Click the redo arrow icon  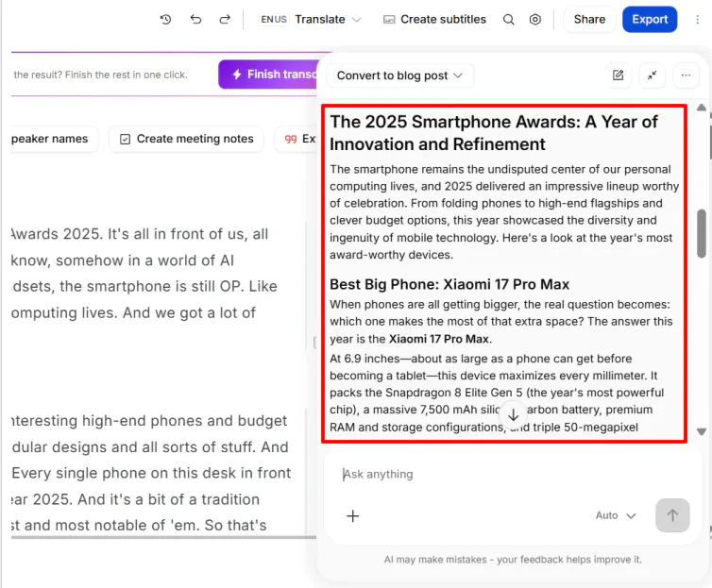(x=225, y=20)
